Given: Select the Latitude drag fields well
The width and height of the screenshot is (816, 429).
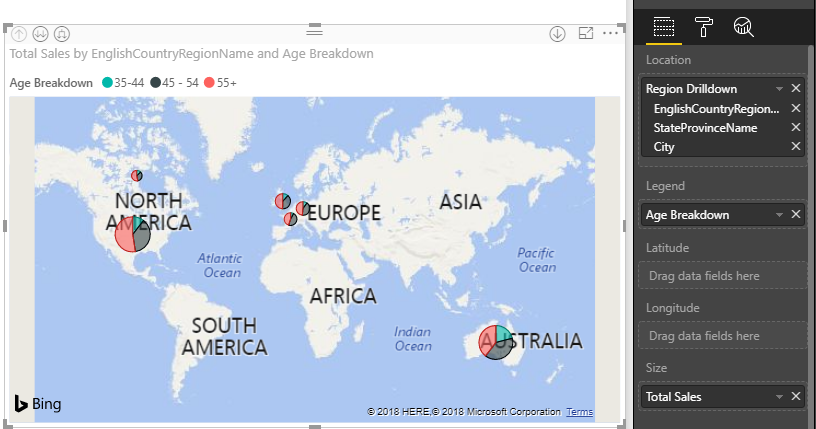Looking at the screenshot, I should coord(722,276).
